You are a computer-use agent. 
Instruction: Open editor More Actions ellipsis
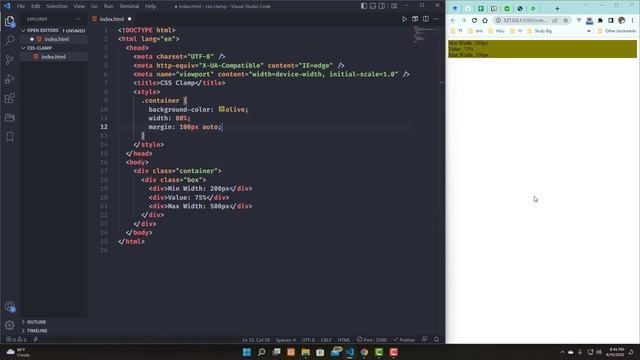[x=436, y=19]
